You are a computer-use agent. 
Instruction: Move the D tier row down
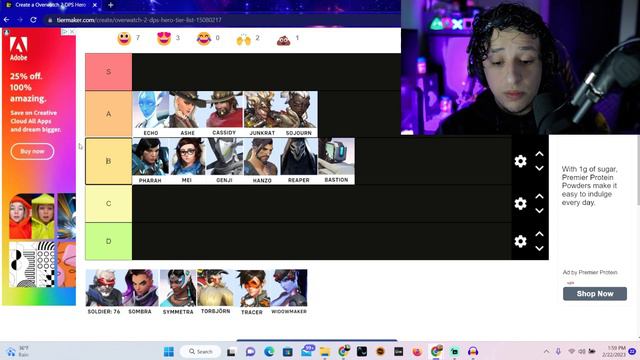pyautogui.click(x=539, y=248)
